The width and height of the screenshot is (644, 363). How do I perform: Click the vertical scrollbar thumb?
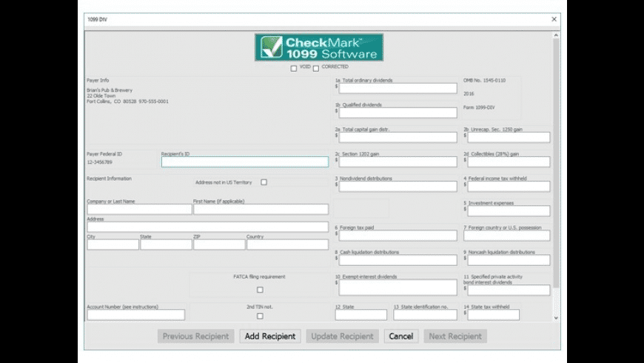tap(556, 163)
